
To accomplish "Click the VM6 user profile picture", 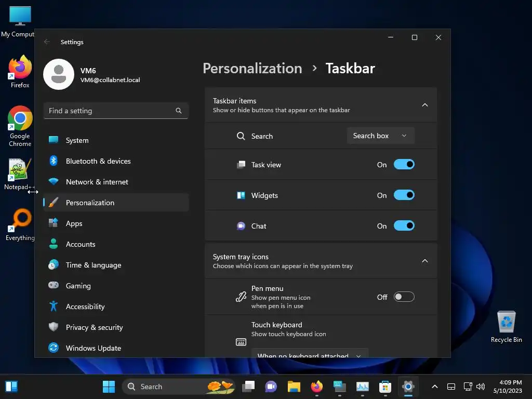I will click(x=59, y=74).
